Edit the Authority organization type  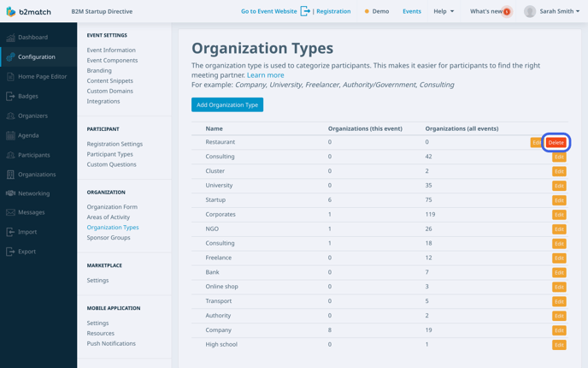coord(559,316)
